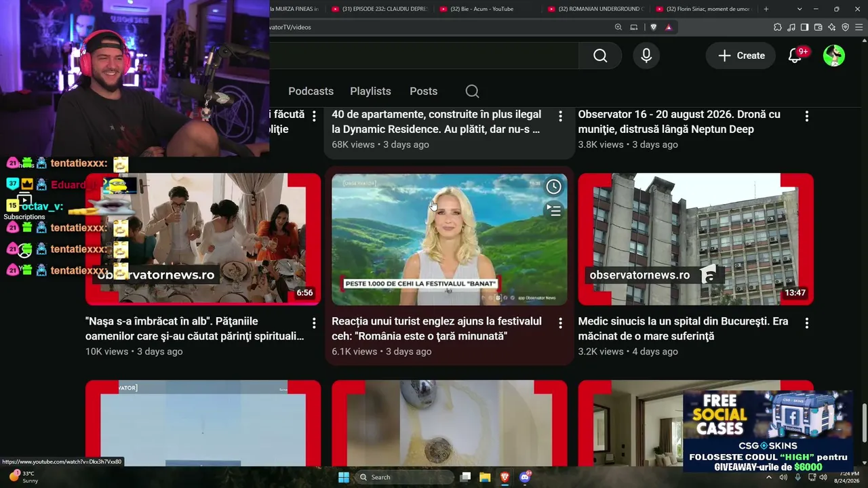The image size is (868, 488).
Task: Click the sink drain video thumbnail
Action: pyautogui.click(x=450, y=423)
